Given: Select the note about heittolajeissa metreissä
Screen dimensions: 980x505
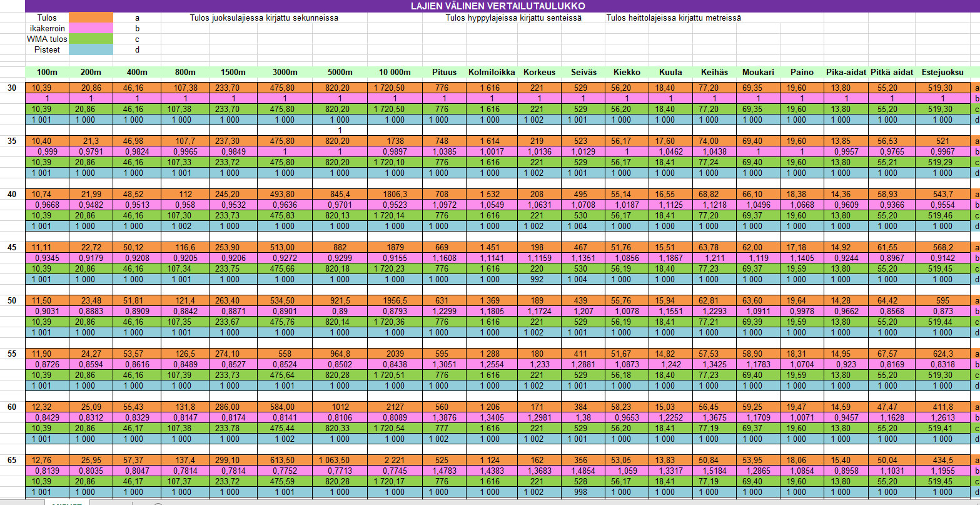Looking at the screenshot, I should (x=673, y=18).
